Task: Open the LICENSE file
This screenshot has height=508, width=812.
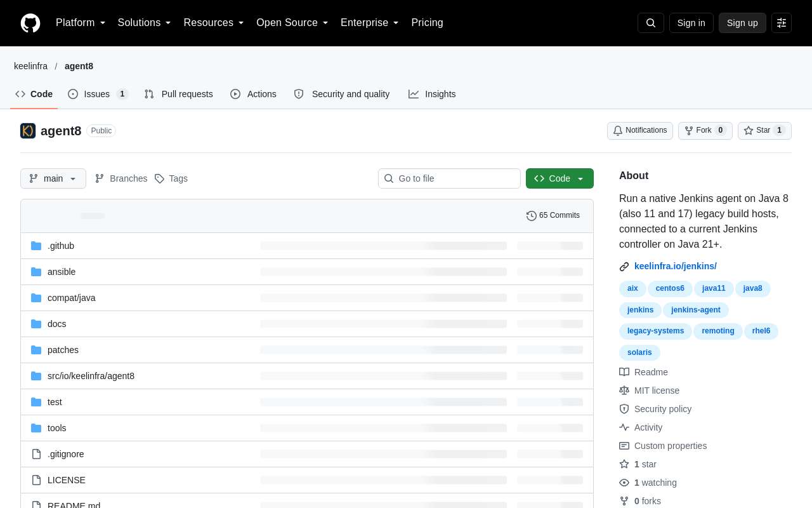Action: (x=67, y=480)
